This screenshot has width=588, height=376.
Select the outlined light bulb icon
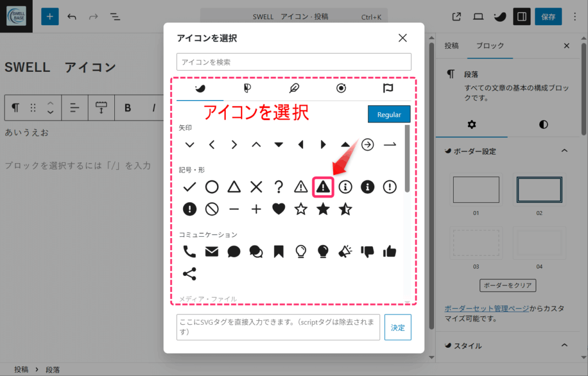[301, 252]
